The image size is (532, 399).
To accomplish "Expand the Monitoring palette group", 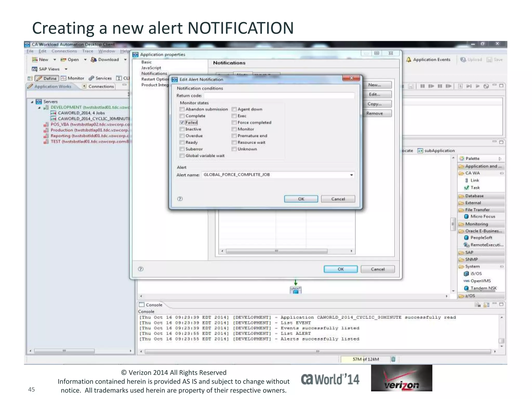I will coord(481,224).
